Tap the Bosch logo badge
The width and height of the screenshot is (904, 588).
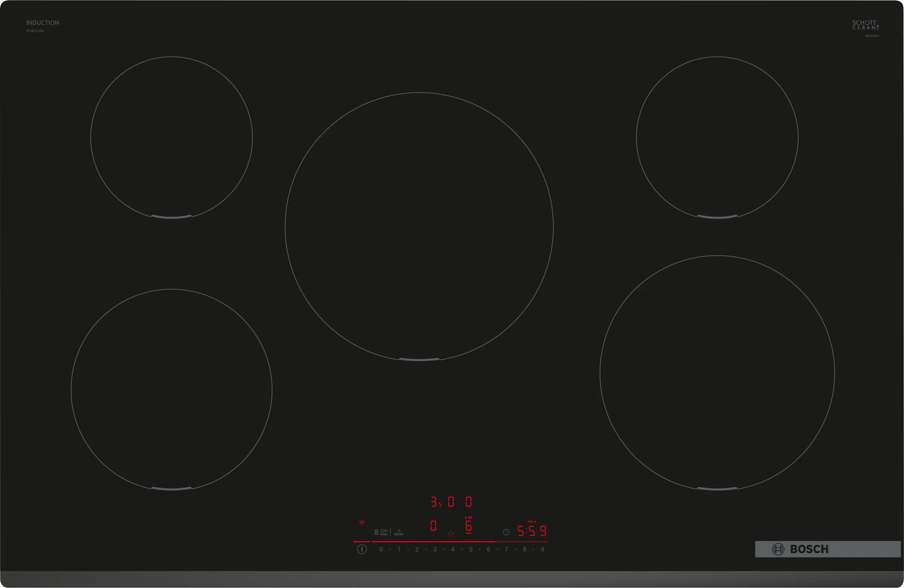[x=826, y=549]
